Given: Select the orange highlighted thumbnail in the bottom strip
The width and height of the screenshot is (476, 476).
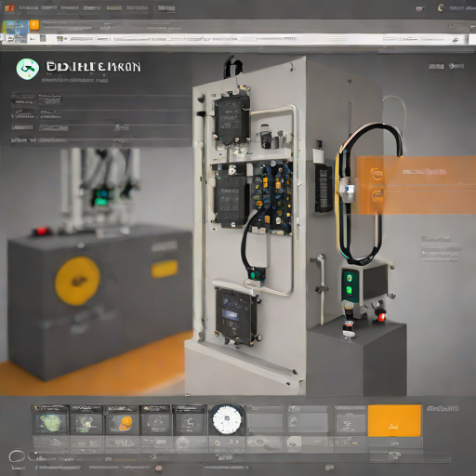Looking at the screenshot, I should [x=394, y=420].
